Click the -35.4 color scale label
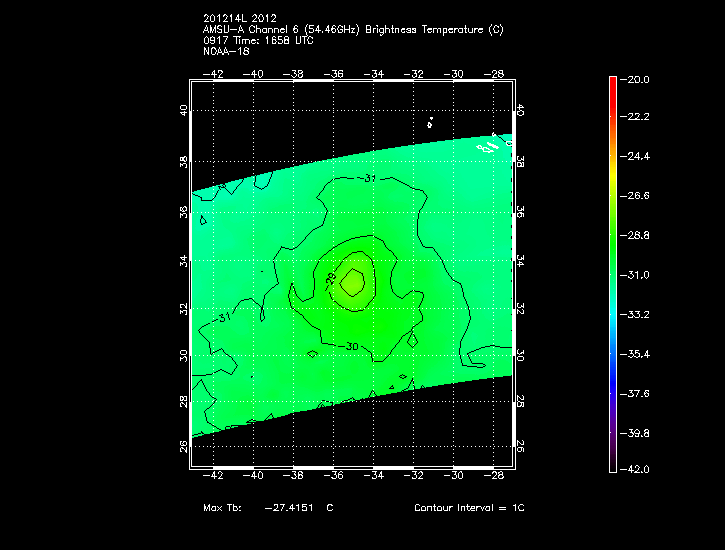This screenshot has height=550, width=725. click(x=638, y=354)
